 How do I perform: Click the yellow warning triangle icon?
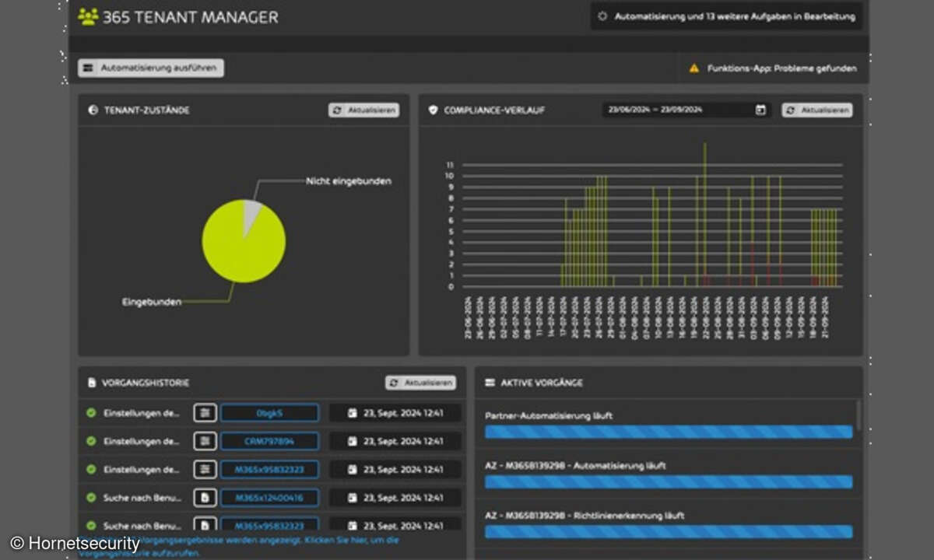tap(694, 68)
